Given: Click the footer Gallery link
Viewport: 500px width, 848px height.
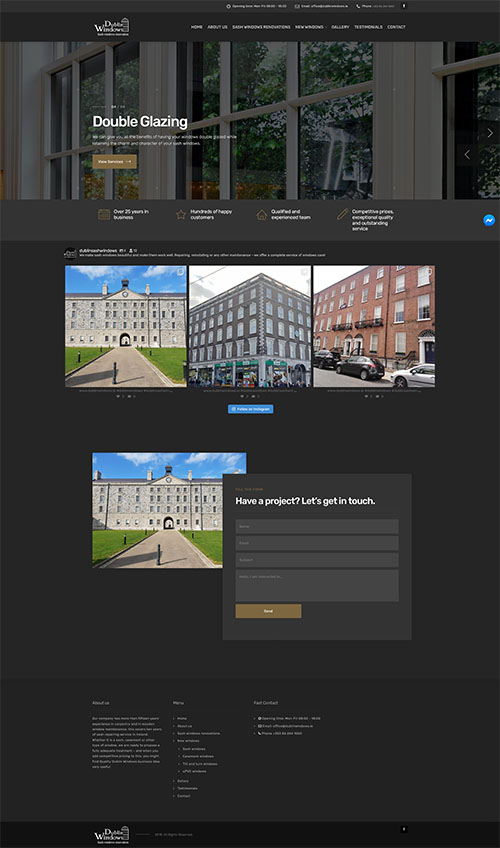Looking at the screenshot, I should click(183, 781).
